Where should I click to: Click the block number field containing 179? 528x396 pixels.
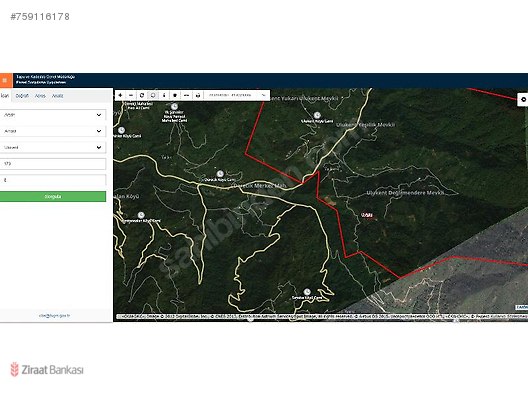pos(53,164)
